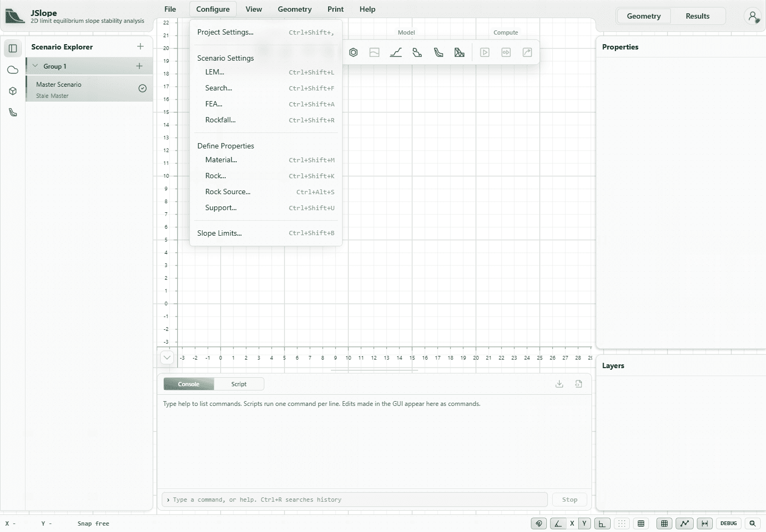Open the user account icon
The width and height of the screenshot is (766, 532).
(753, 16)
